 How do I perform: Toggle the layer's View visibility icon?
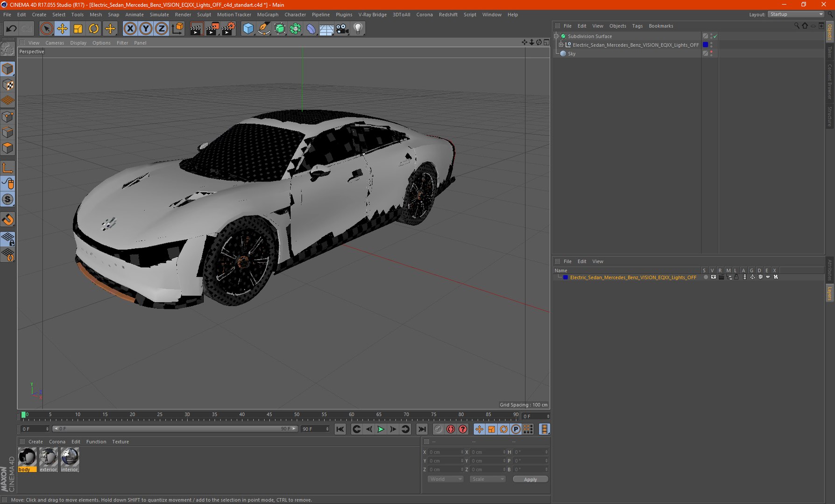pyautogui.click(x=713, y=277)
